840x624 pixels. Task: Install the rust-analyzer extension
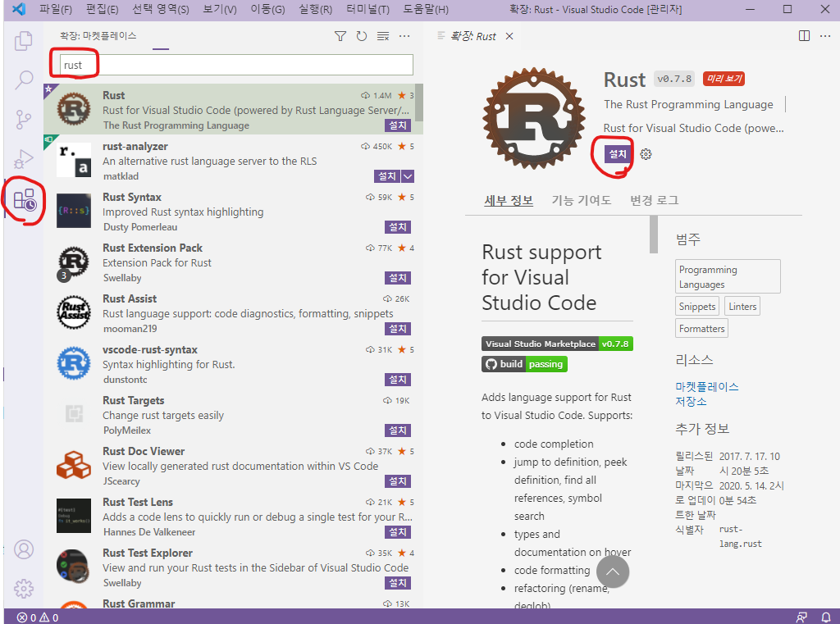(387, 176)
